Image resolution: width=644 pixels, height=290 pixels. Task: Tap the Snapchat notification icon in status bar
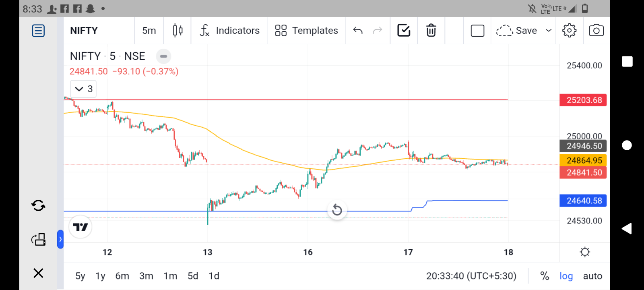click(91, 8)
